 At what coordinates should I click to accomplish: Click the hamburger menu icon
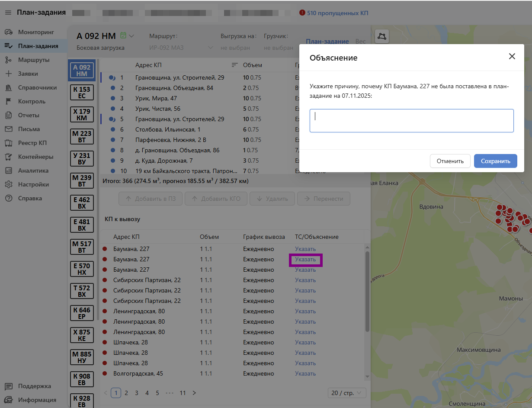8,13
